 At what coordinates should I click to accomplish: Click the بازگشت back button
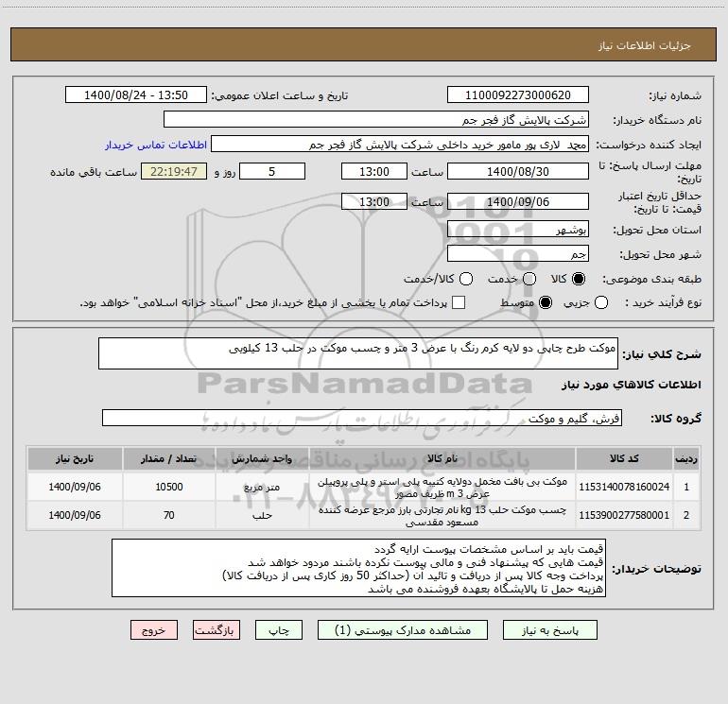217,630
